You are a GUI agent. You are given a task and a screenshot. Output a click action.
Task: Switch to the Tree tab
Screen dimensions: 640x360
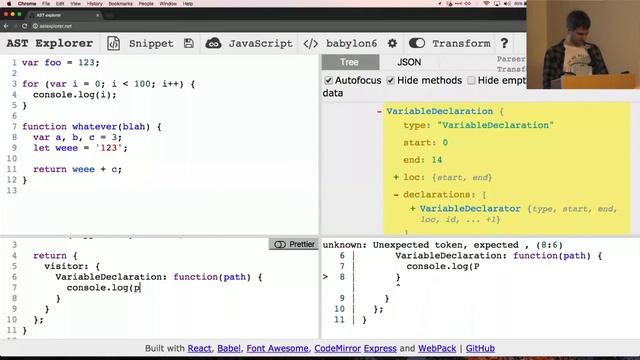pos(350,62)
